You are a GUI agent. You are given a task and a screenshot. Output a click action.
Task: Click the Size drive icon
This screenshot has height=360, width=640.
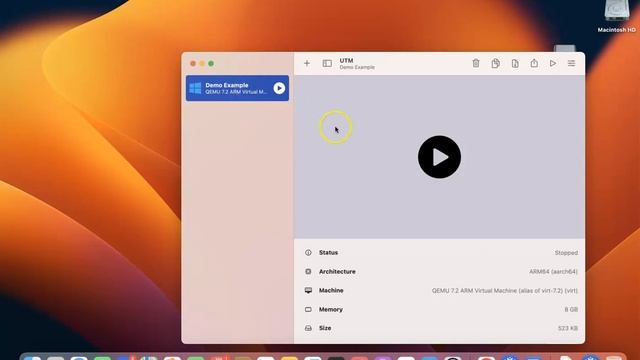[308, 328]
